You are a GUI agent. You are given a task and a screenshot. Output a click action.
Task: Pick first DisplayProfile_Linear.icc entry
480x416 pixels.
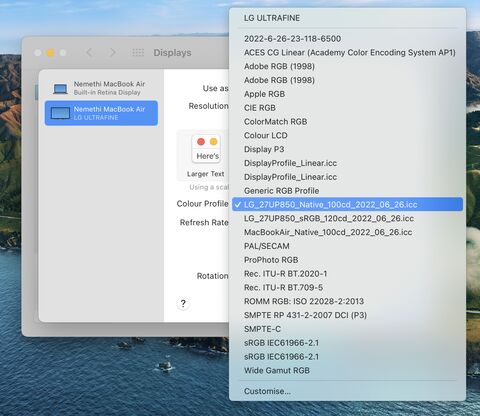[x=347, y=163]
